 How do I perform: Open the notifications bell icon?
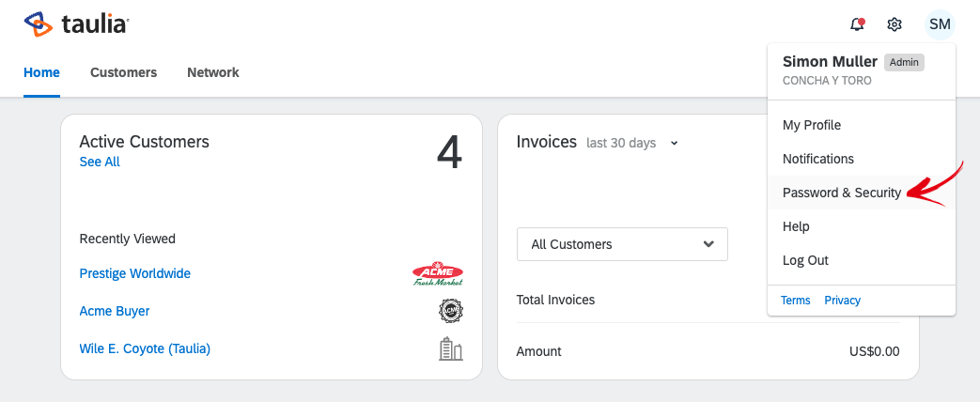point(856,24)
